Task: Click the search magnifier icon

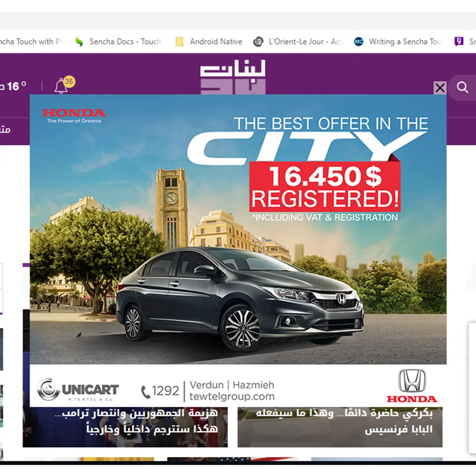Action: tap(462, 87)
